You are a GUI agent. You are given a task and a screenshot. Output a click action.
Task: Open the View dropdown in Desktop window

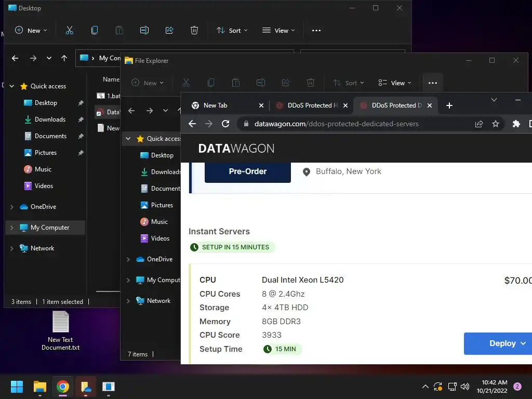pos(278,31)
